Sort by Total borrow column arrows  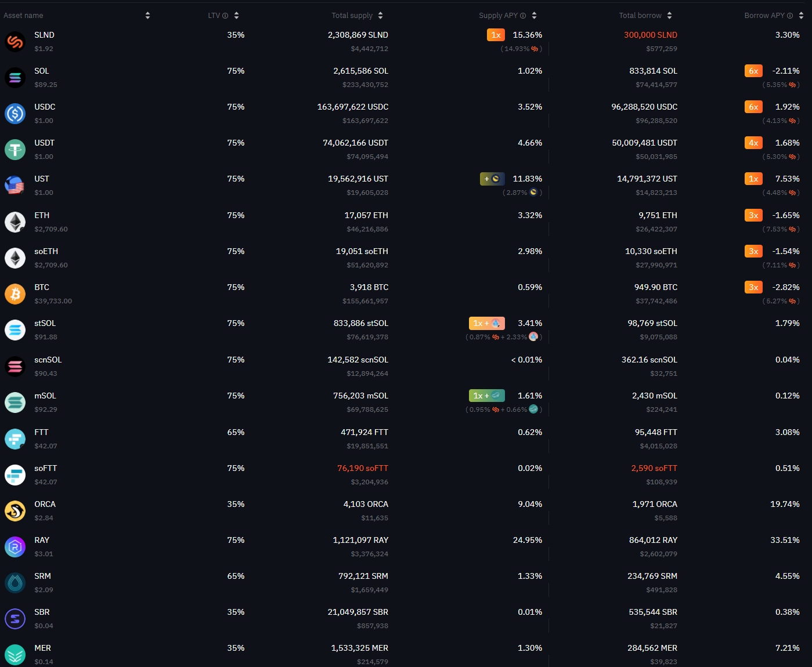[x=669, y=16]
